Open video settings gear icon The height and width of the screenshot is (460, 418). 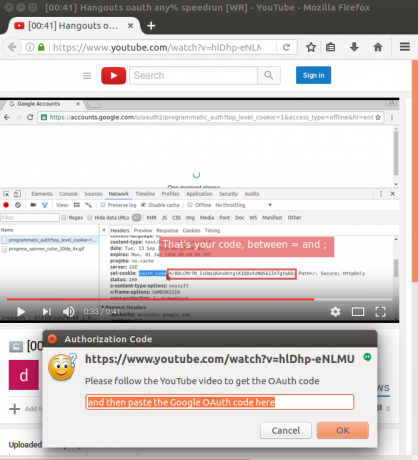(x=335, y=312)
